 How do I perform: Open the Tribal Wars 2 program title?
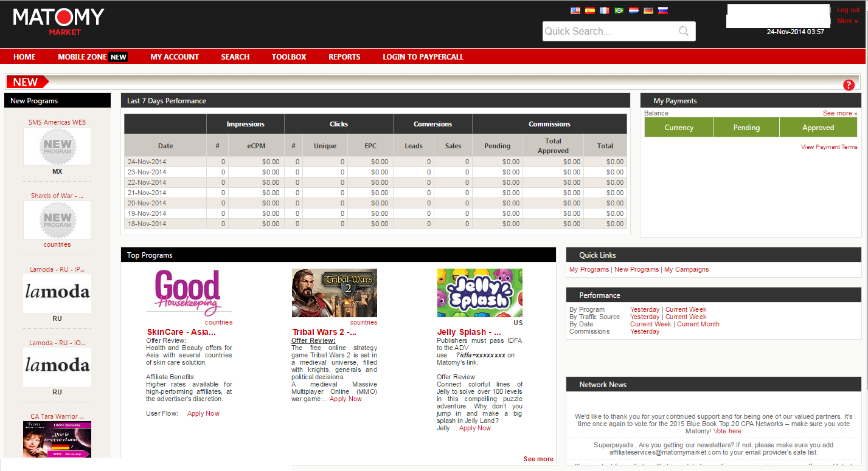pyautogui.click(x=324, y=332)
